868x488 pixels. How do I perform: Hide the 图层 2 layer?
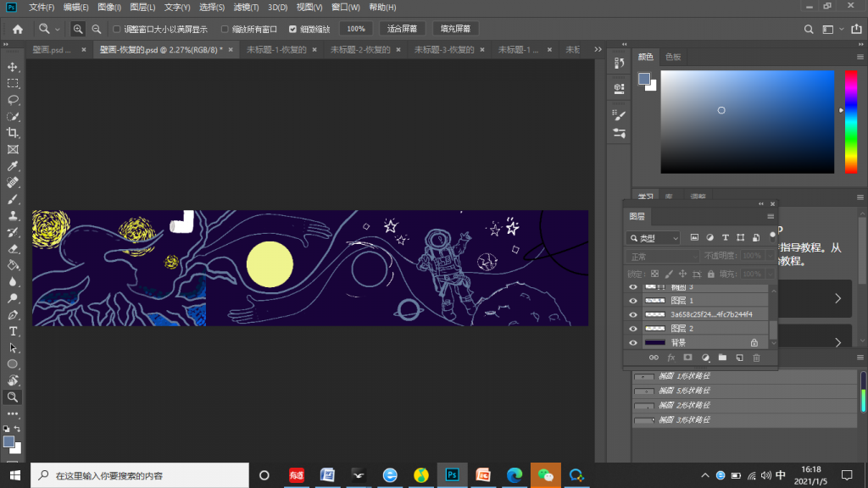pyautogui.click(x=633, y=329)
